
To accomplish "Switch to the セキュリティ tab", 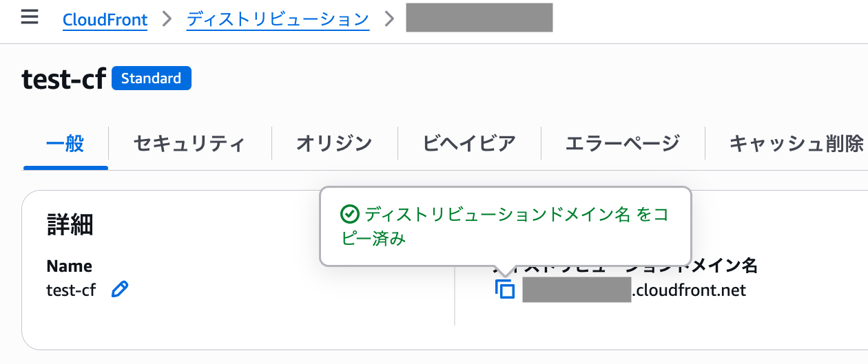I will click(189, 144).
